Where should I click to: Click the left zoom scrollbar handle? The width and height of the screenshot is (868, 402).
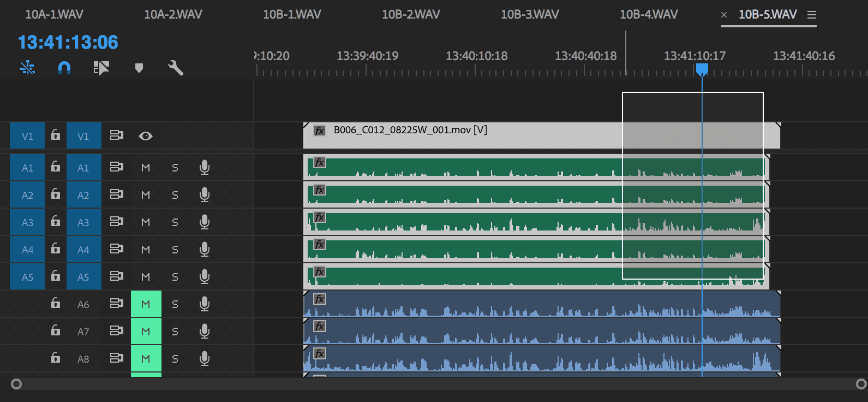(16, 384)
